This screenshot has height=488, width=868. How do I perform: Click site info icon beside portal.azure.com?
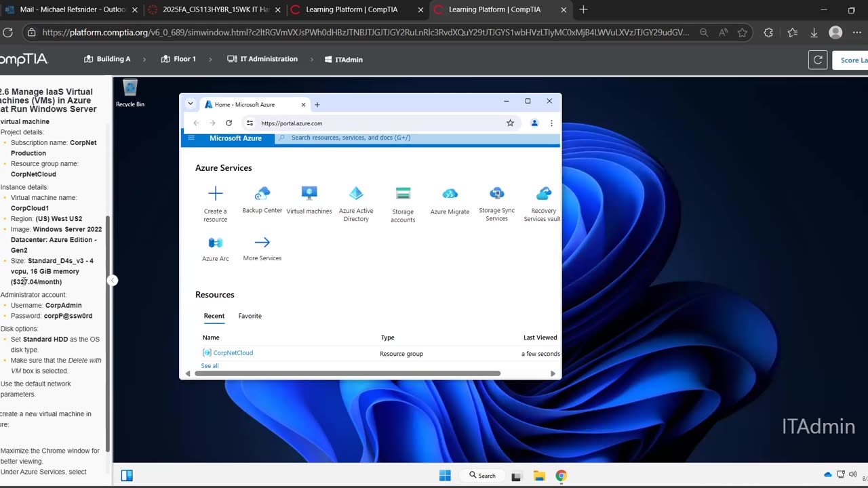point(250,123)
